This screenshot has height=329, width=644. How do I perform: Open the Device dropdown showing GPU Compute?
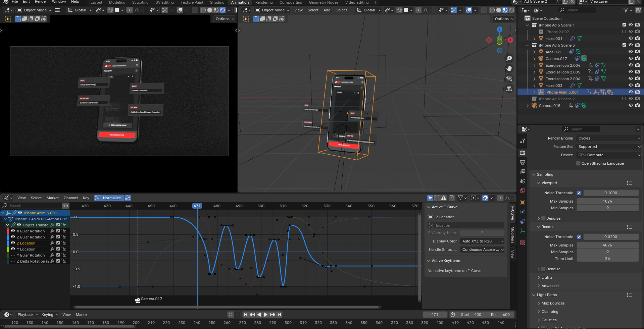coord(609,155)
